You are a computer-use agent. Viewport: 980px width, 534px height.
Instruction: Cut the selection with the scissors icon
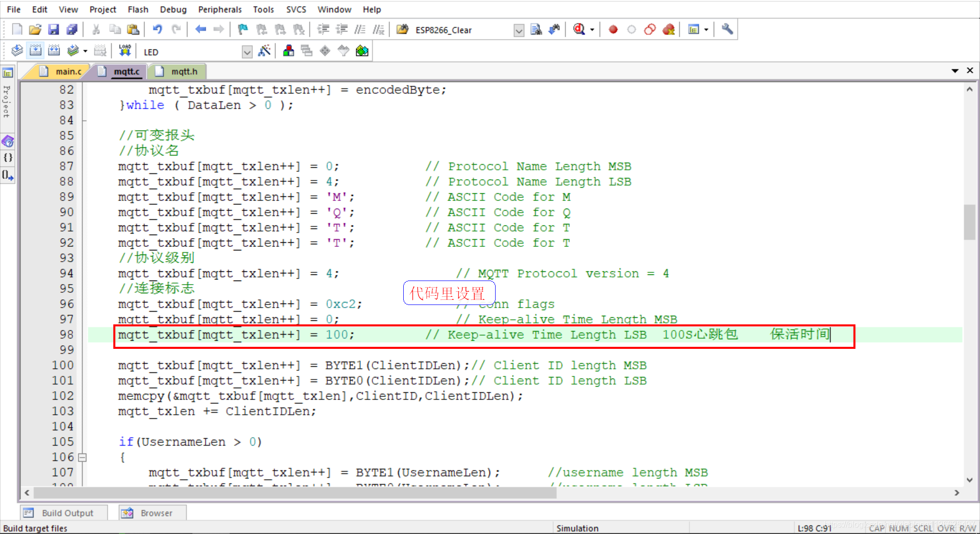click(x=96, y=30)
